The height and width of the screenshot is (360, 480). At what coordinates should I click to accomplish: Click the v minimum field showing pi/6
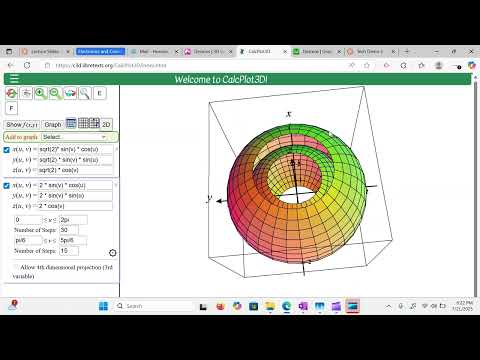(28, 240)
